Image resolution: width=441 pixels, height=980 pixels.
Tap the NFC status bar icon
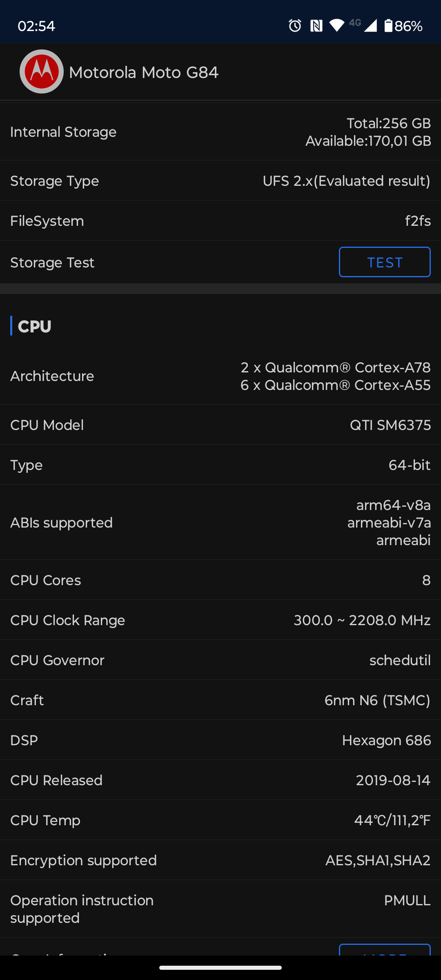tap(316, 26)
